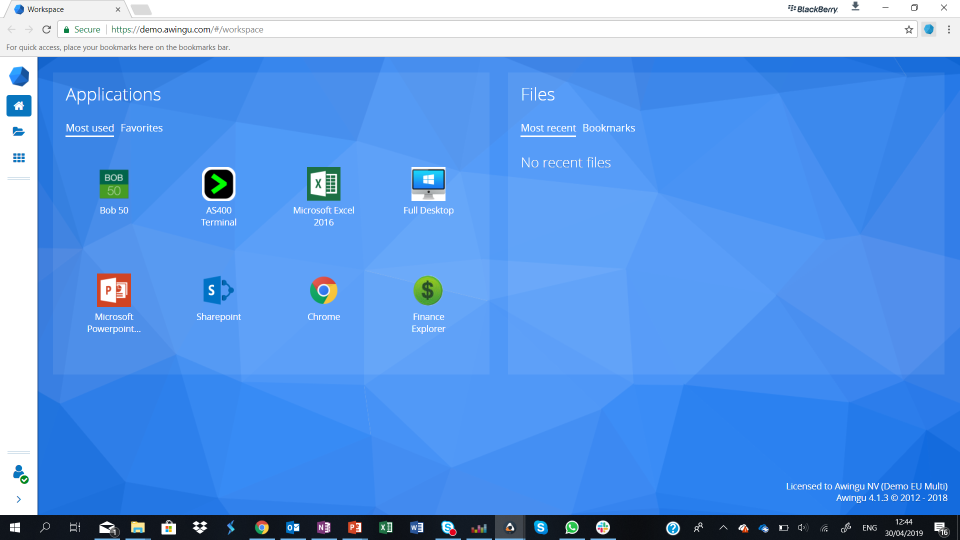The width and height of the screenshot is (960, 540).
Task: Open Windows taskbar search
Action: click(45, 527)
